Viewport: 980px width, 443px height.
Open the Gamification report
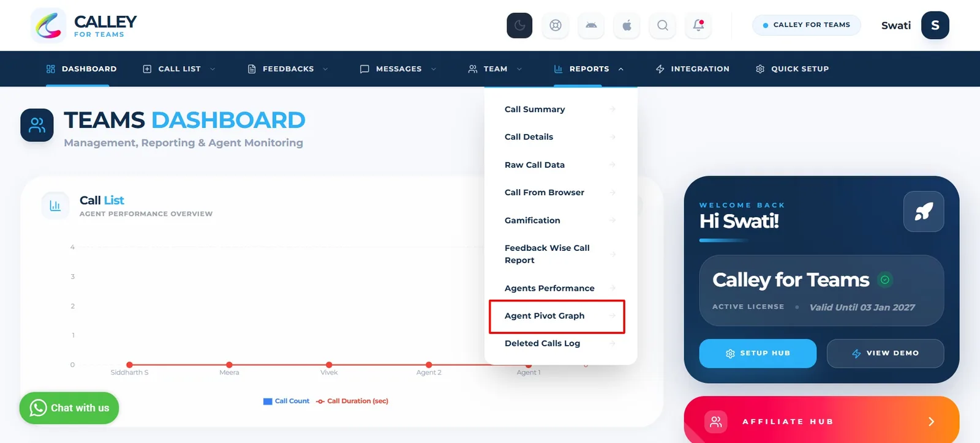point(560,220)
